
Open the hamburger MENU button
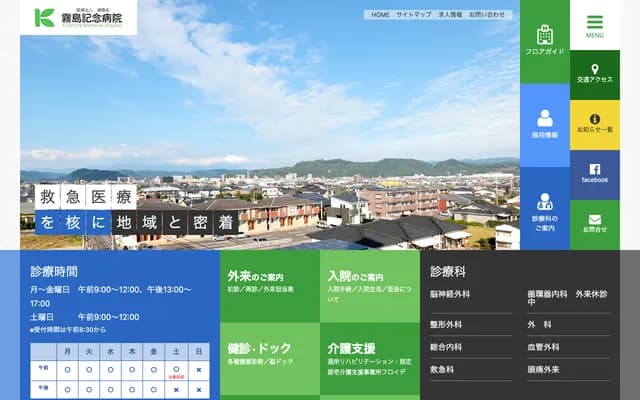pos(595,25)
